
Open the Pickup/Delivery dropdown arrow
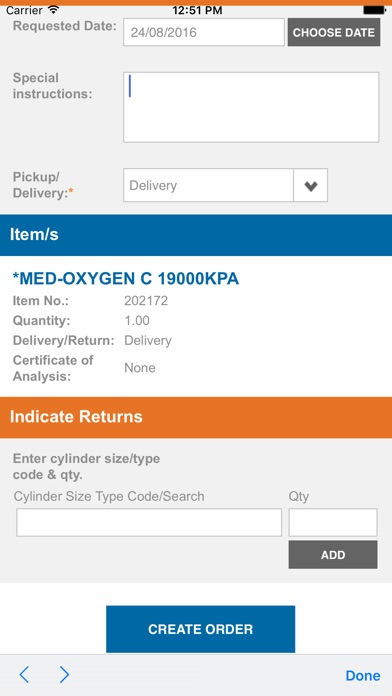coord(311,185)
